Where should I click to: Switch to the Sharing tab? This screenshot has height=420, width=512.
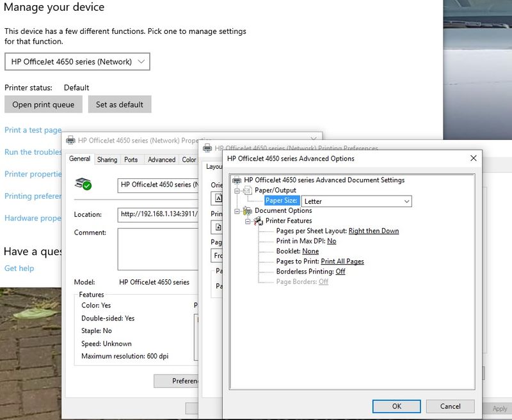coord(107,160)
